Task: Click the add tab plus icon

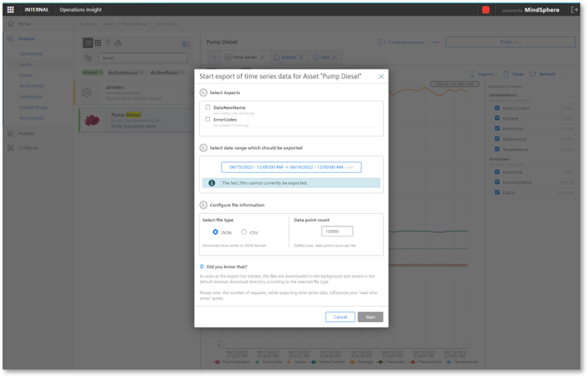Action: (214, 57)
